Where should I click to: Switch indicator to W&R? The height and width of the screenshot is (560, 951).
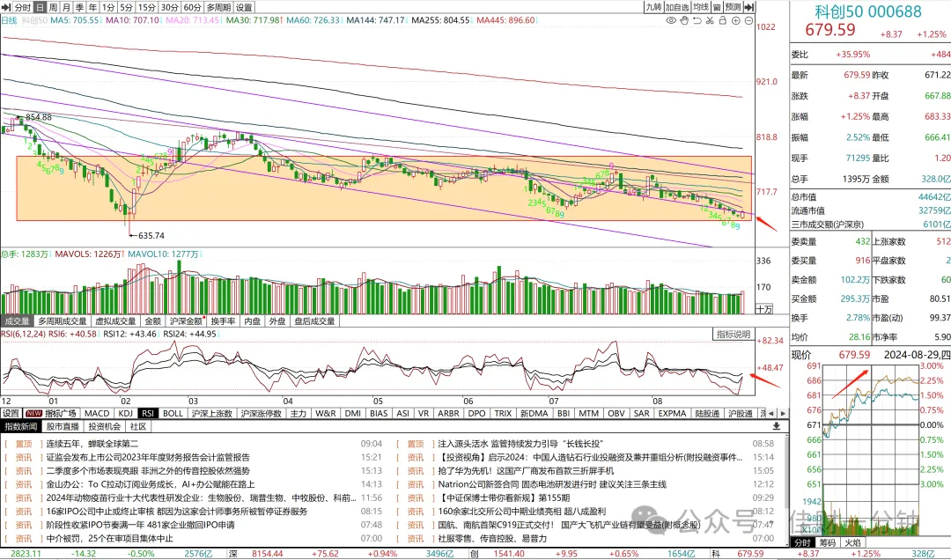[326, 413]
